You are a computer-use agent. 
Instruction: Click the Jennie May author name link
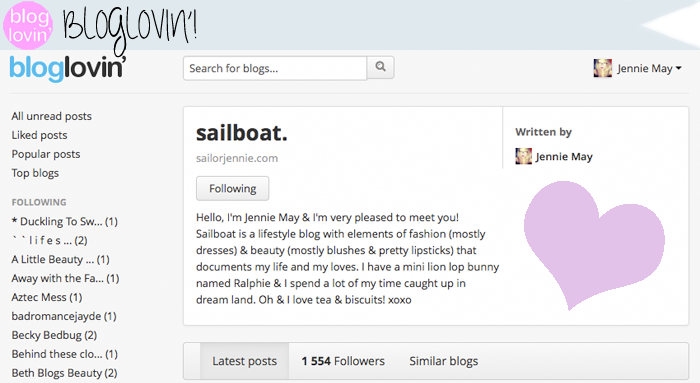(564, 157)
